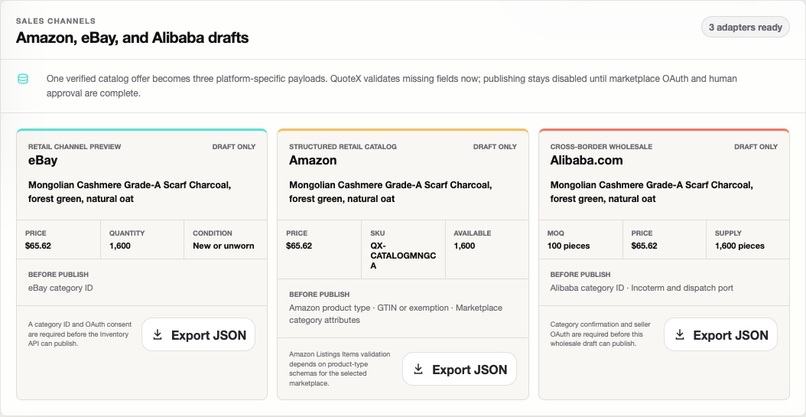Click the Alibaba card 'DRAFT ONLY' tag
Viewport: 806px width, 417px height.
pos(756,147)
